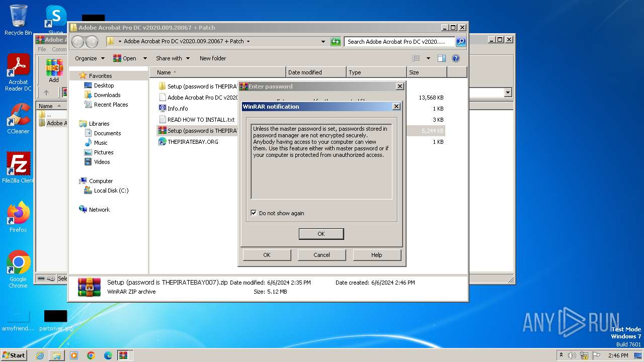Select Info.nfo file
Viewport: 644px width, 362px height.
(177, 109)
